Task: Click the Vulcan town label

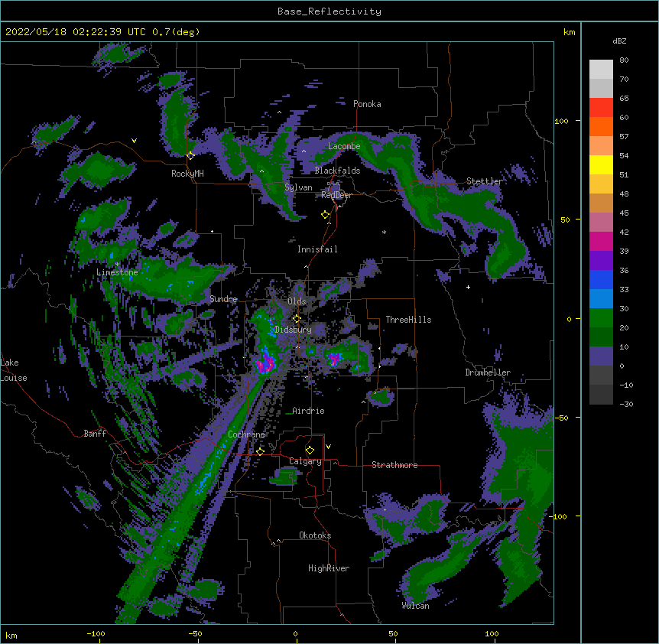Action: [x=415, y=606]
